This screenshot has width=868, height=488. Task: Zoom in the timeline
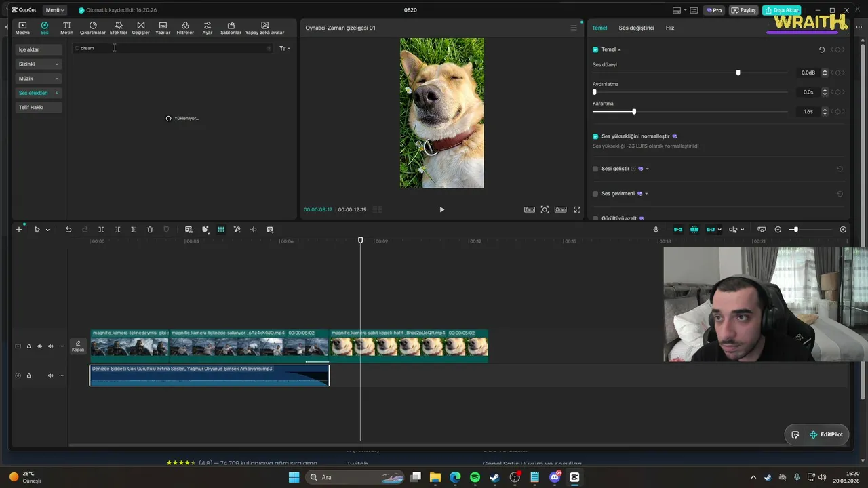(x=843, y=230)
